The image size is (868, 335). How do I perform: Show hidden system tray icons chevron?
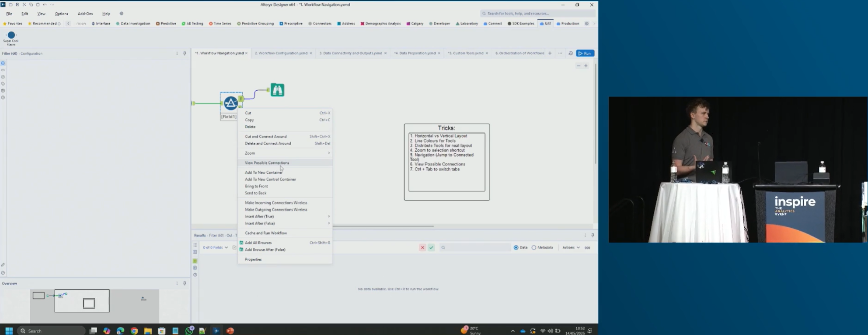(x=512, y=331)
